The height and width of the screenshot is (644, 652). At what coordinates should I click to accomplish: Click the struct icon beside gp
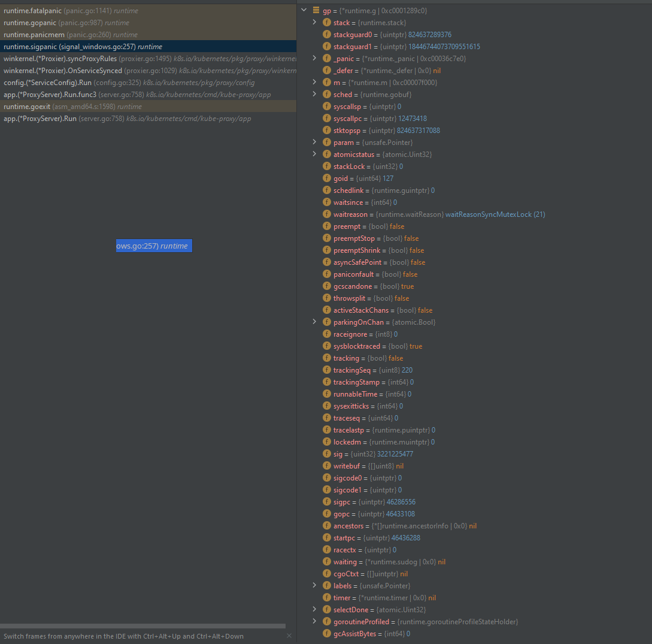click(316, 10)
